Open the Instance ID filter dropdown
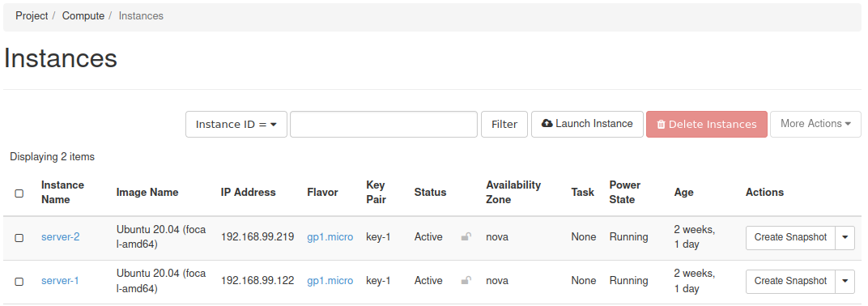Viewport: 868px width, 306px height. coord(236,124)
